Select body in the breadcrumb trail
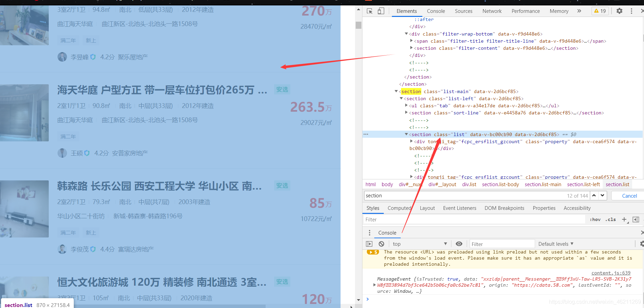 [x=387, y=184]
